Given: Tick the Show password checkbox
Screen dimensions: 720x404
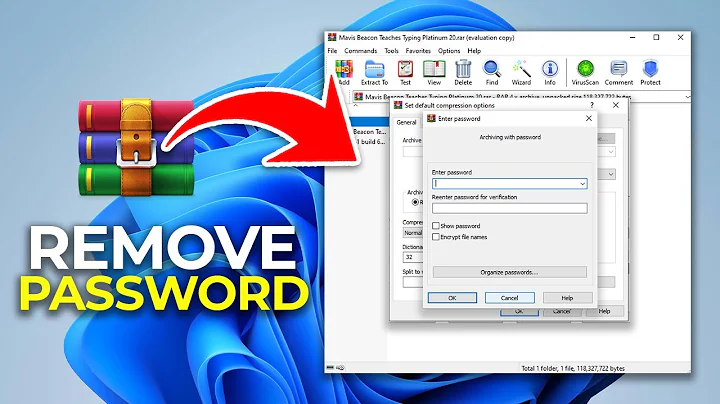Looking at the screenshot, I should [x=436, y=226].
